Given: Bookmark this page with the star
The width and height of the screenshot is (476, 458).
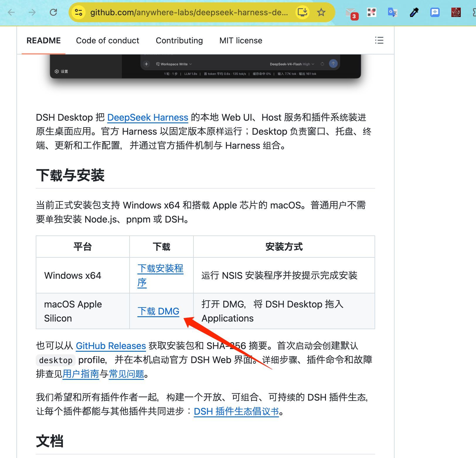Looking at the screenshot, I should [x=321, y=12].
